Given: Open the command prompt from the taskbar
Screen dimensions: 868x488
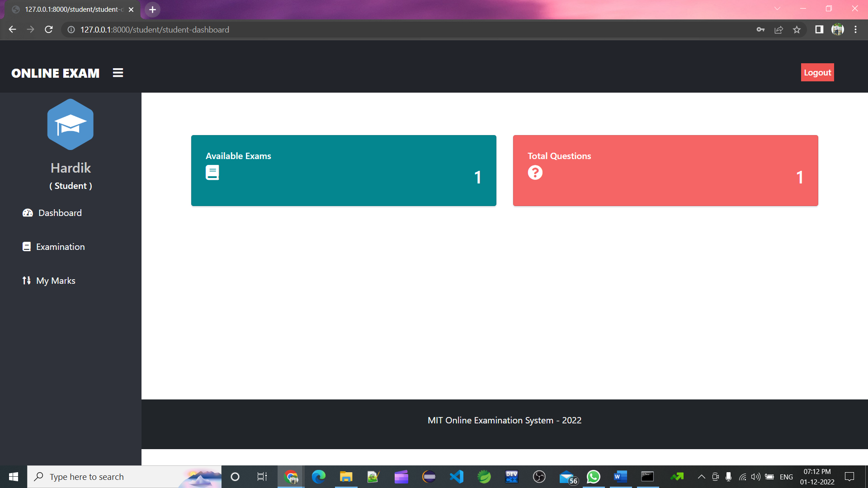Looking at the screenshot, I should coord(647,477).
